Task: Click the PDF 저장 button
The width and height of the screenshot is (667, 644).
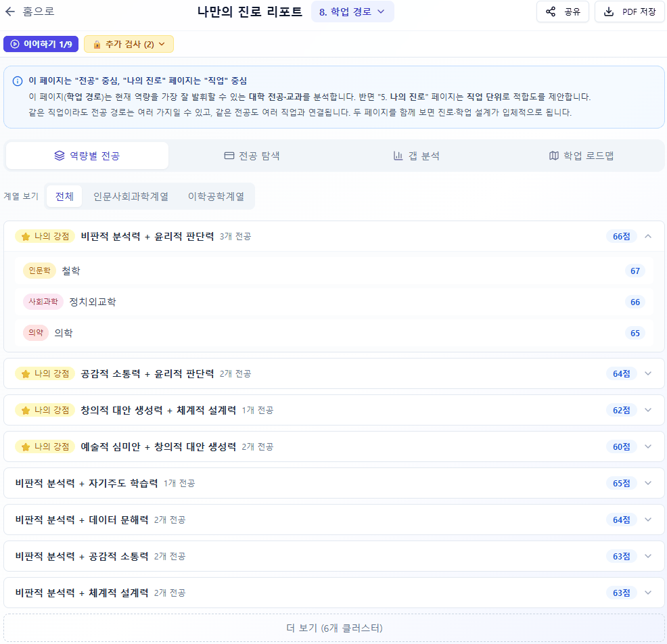Action: 630,11
